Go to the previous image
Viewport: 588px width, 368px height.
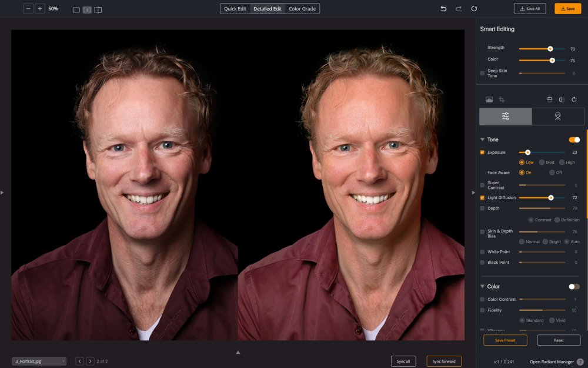(79, 362)
